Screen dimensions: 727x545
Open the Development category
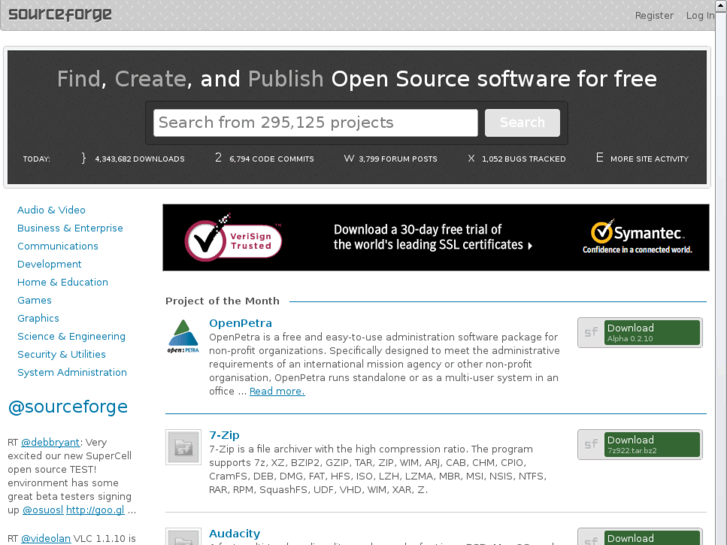(49, 264)
